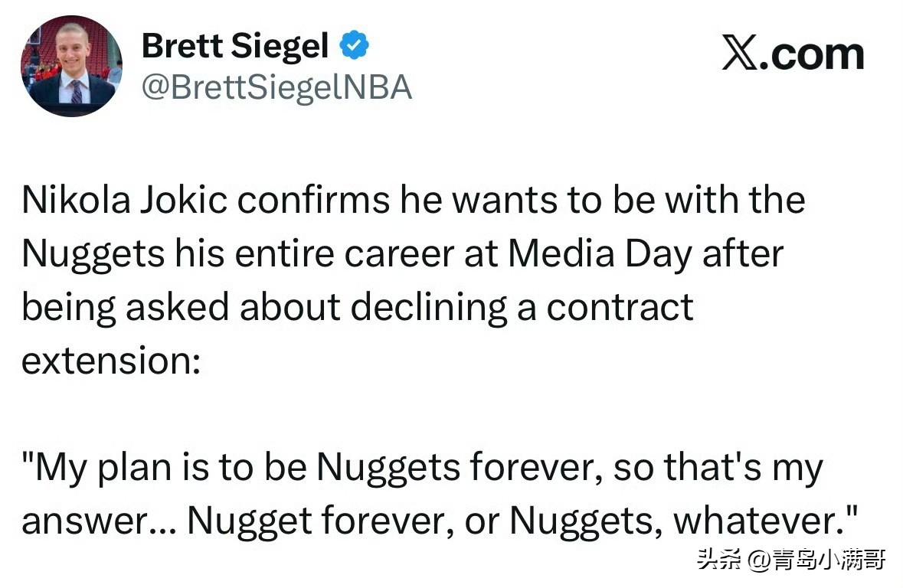903x588 pixels.
Task: Click the X logo in X.com
Action: pyautogui.click(x=740, y=53)
